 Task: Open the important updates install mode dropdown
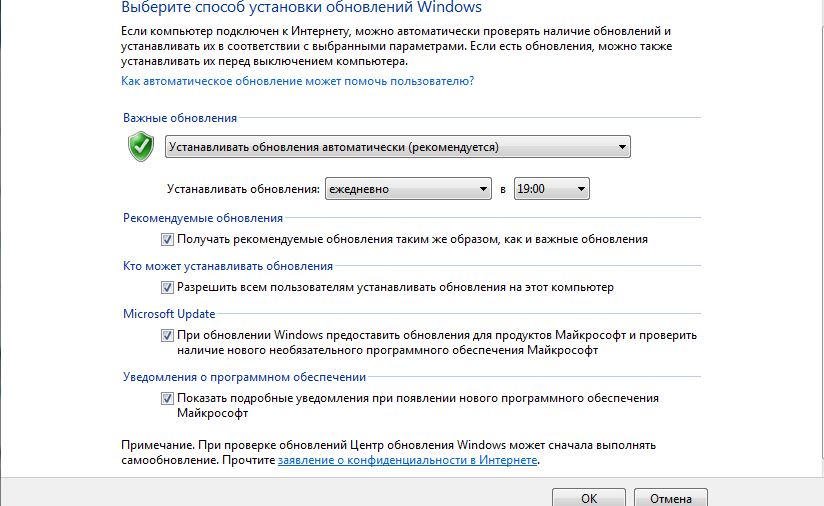pos(398,147)
